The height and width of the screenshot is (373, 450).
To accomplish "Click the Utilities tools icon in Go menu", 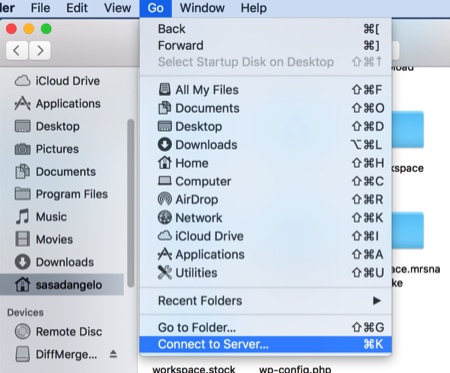I will pyautogui.click(x=165, y=273).
